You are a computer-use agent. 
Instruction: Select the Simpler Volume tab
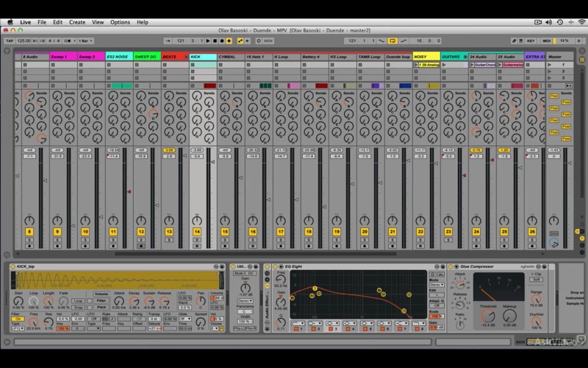click(x=101, y=294)
